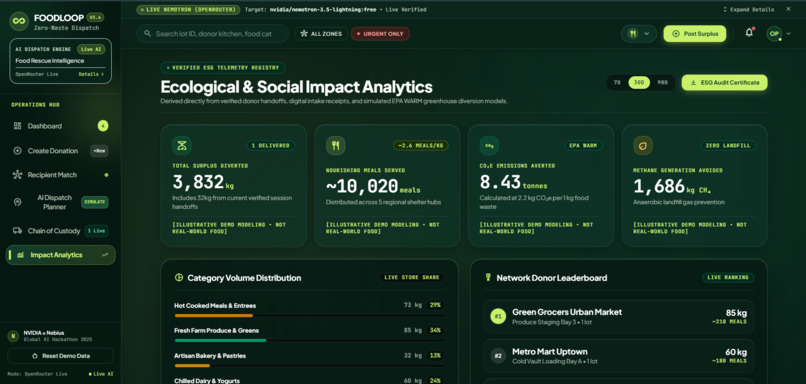The image size is (806, 384).
Task: Open AI Dispatch Planner page
Action: click(61, 202)
